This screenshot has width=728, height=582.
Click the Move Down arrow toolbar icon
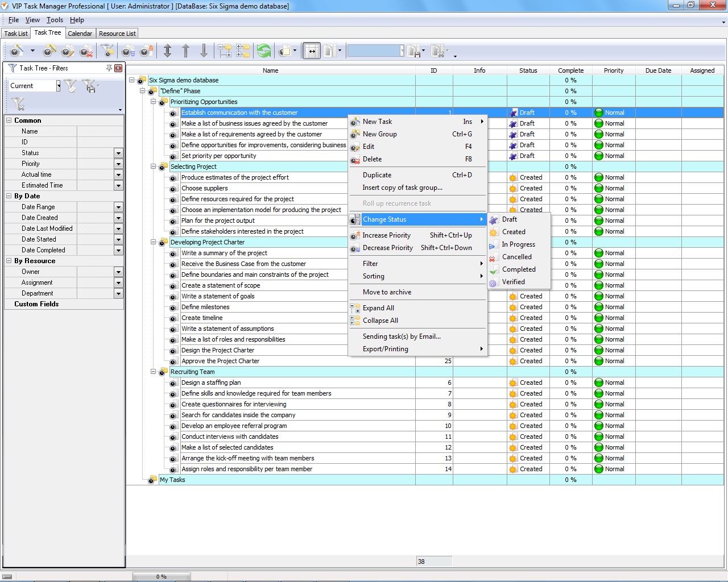click(x=204, y=51)
